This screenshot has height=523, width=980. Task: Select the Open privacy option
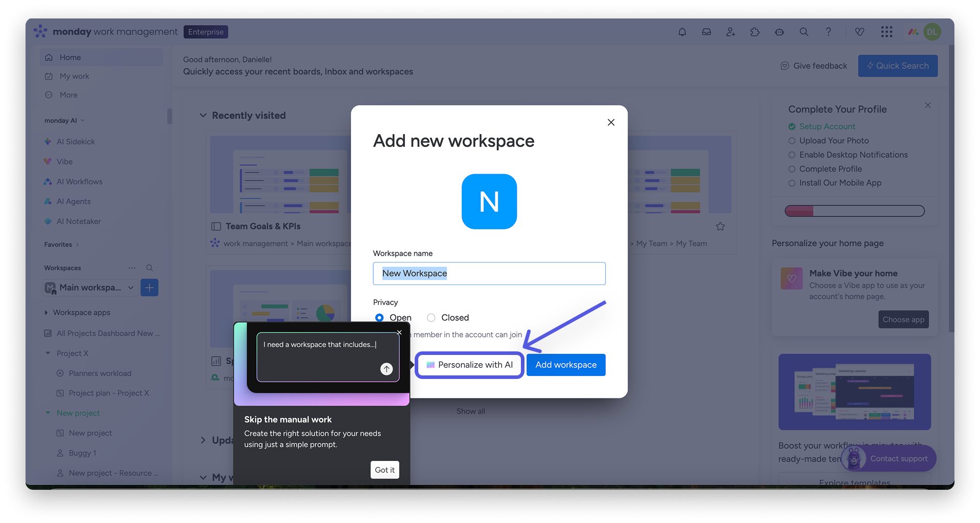[379, 318]
